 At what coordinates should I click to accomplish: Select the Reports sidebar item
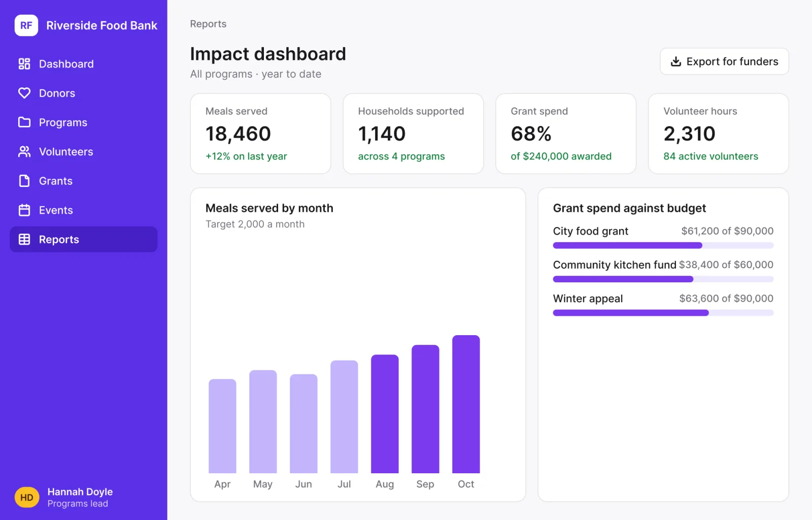(x=84, y=239)
